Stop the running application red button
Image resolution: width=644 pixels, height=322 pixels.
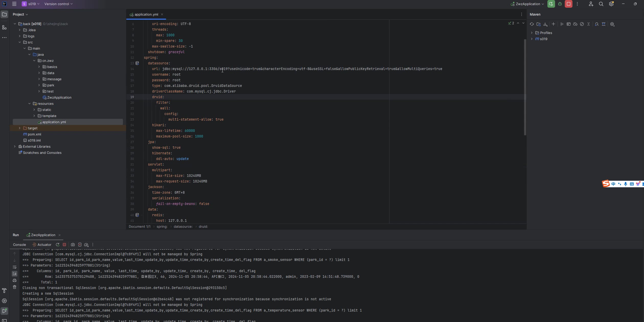pos(569,4)
